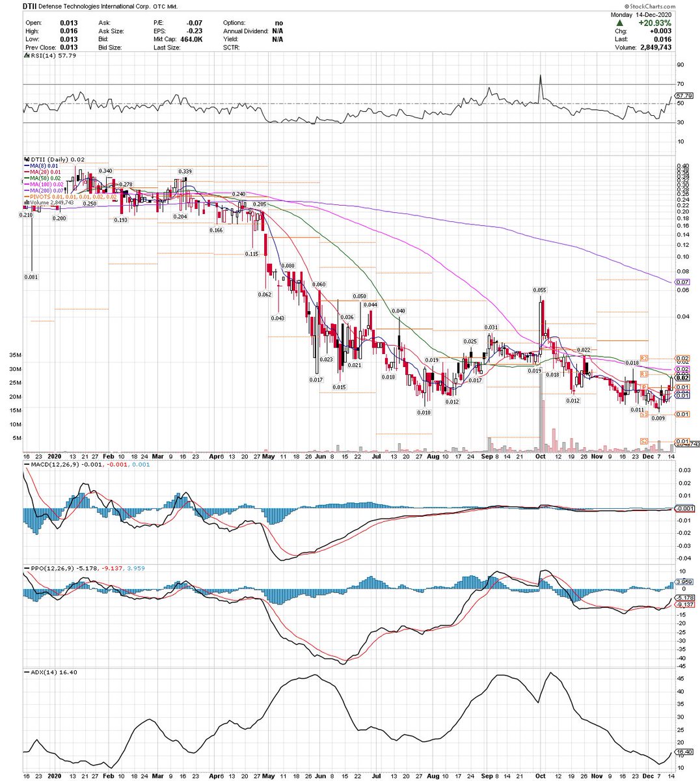
Task: Click the Options 'no' value
Action: [x=278, y=23]
